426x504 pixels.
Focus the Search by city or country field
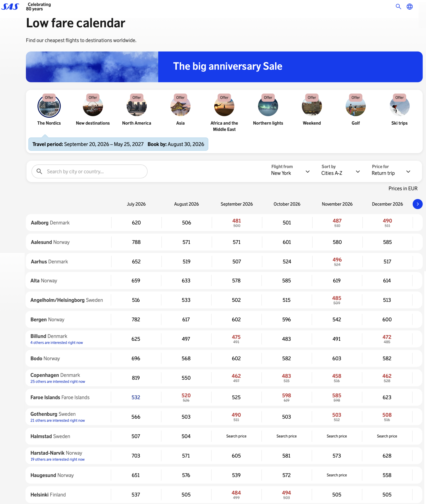pos(89,171)
